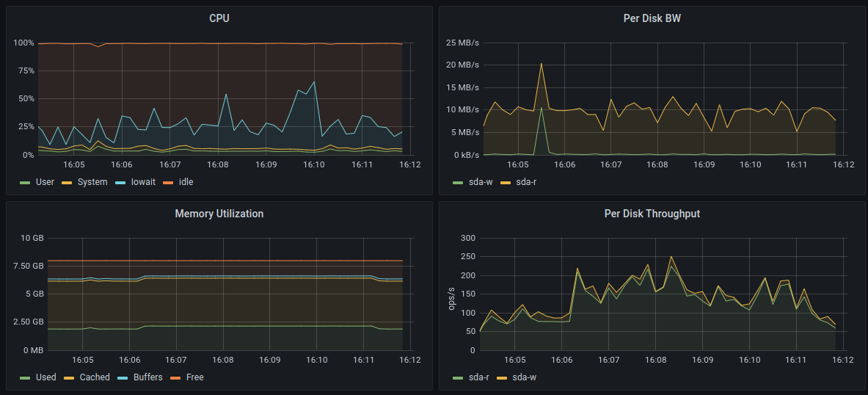Open the Free legend color swatch
The image size is (868, 395).
[175, 378]
